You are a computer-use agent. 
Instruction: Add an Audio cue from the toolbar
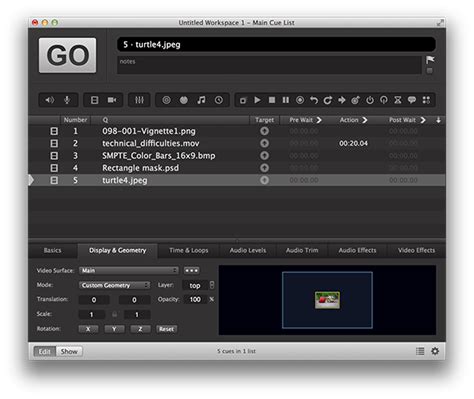coord(50,100)
